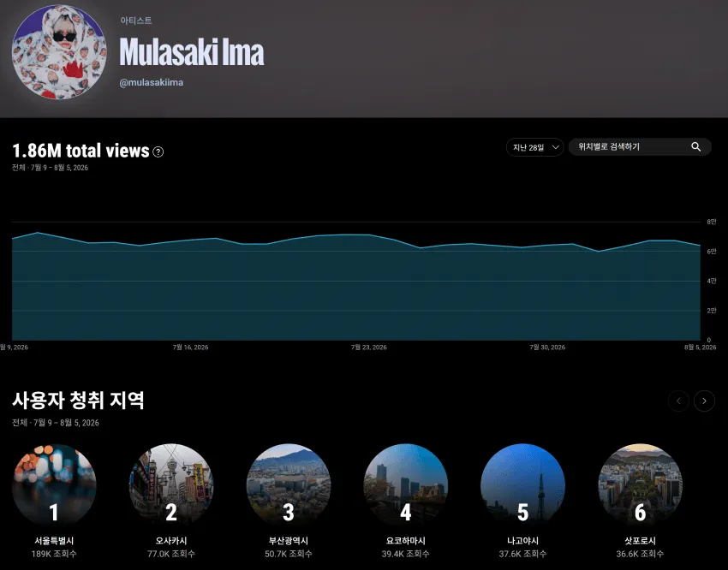Click the 6만 chart axis value

click(711, 252)
